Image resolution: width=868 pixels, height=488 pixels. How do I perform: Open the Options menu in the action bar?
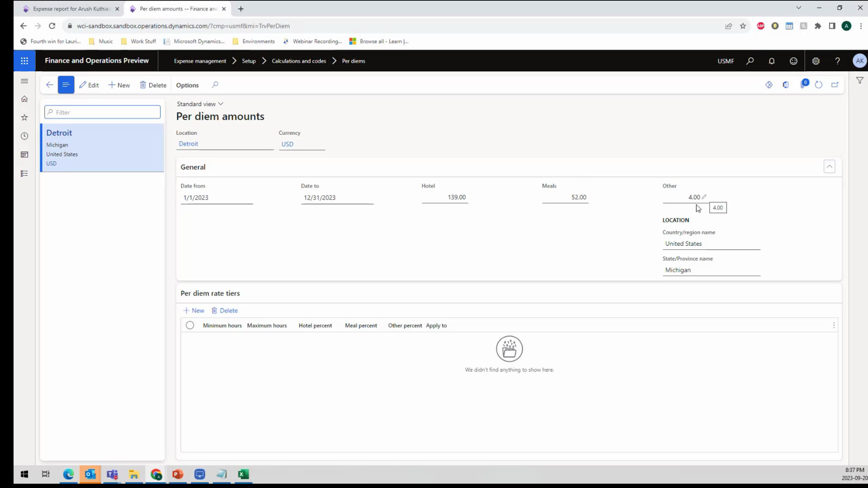pyautogui.click(x=187, y=85)
